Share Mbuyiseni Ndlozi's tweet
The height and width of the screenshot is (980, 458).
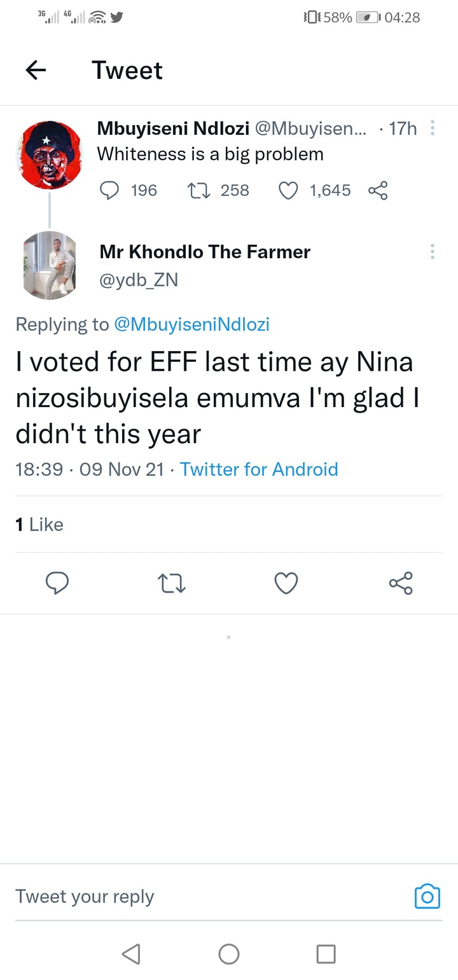coord(378,190)
